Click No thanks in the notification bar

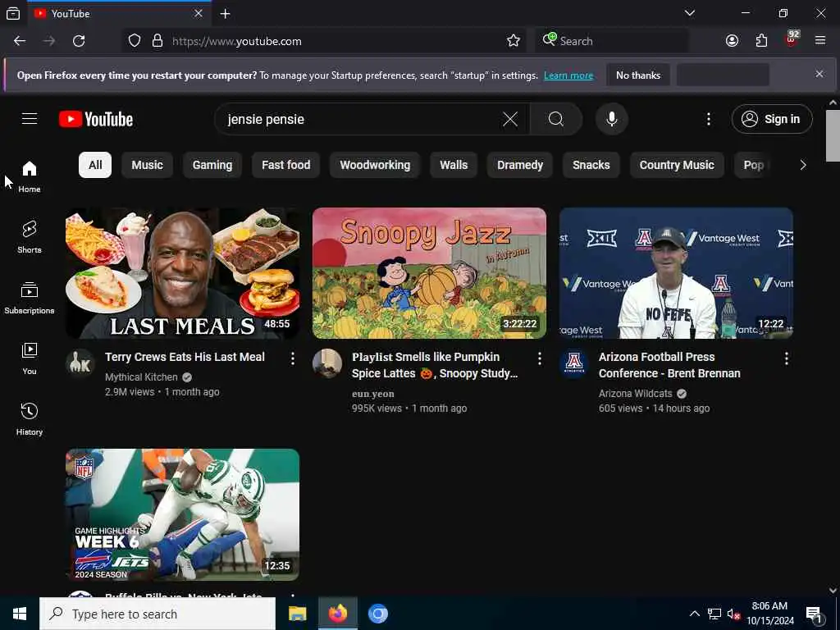click(x=638, y=75)
